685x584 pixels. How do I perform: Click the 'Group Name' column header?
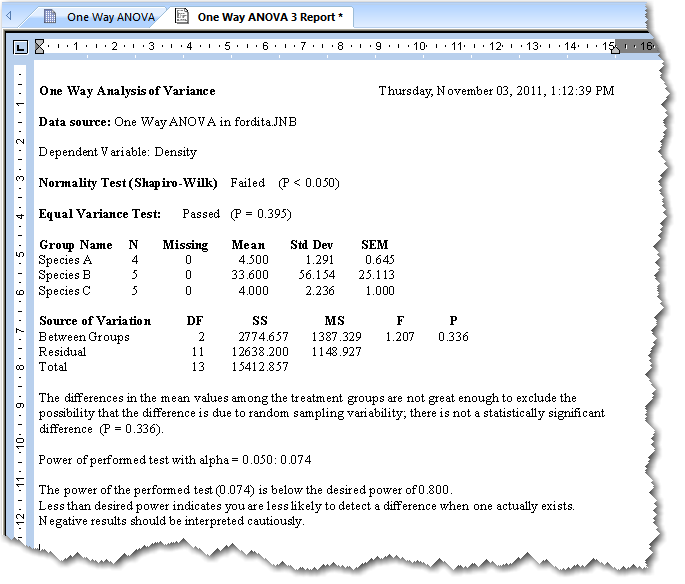click(x=76, y=245)
